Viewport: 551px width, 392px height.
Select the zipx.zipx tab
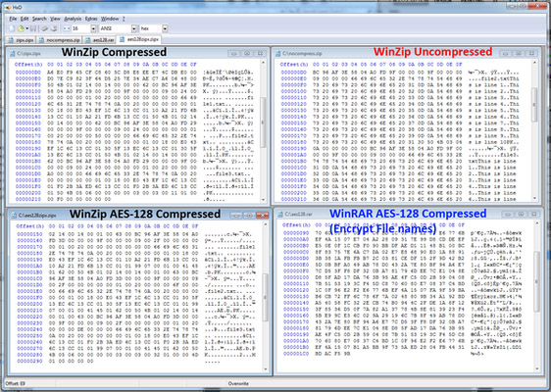pyautogui.click(x=22, y=40)
